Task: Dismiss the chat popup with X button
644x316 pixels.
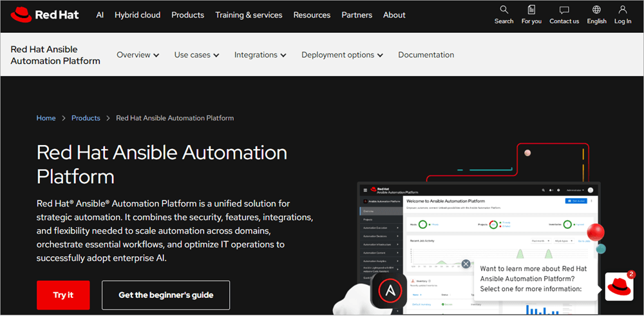Action: pos(466,264)
